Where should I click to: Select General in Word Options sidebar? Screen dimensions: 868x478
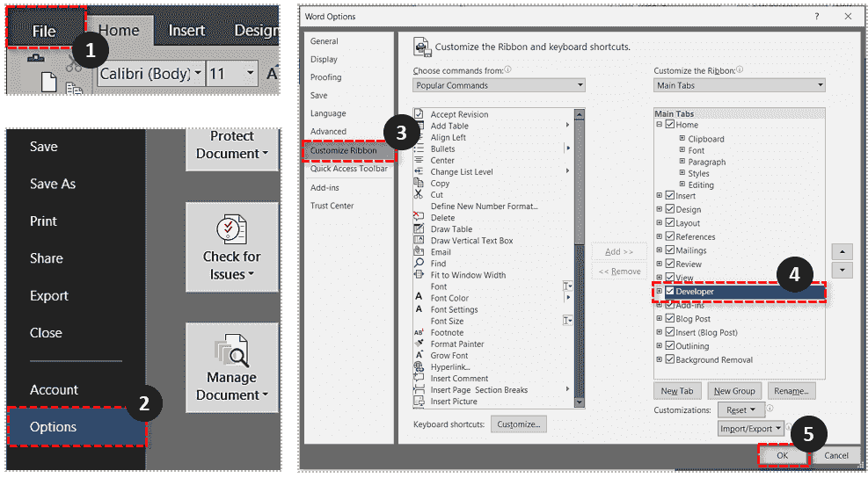click(324, 41)
